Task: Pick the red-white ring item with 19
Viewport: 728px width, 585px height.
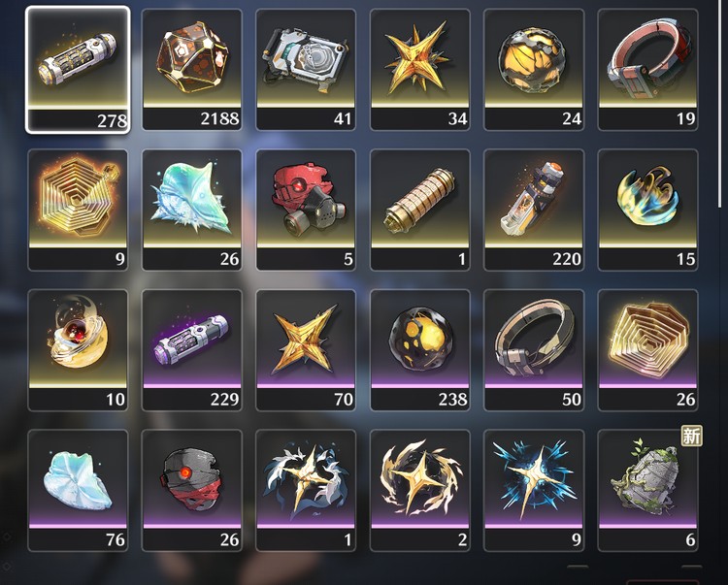Action: [648, 70]
